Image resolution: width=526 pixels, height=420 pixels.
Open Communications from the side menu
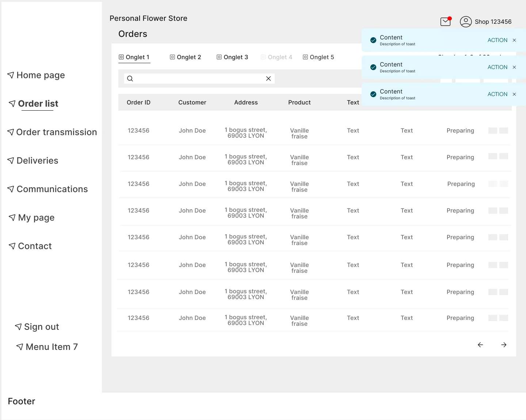click(47, 189)
